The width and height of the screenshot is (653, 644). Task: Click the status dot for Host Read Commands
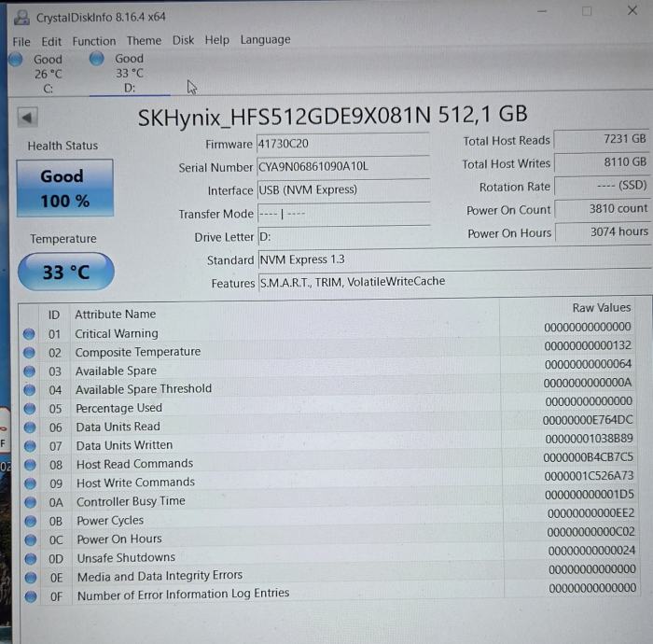pyautogui.click(x=30, y=465)
